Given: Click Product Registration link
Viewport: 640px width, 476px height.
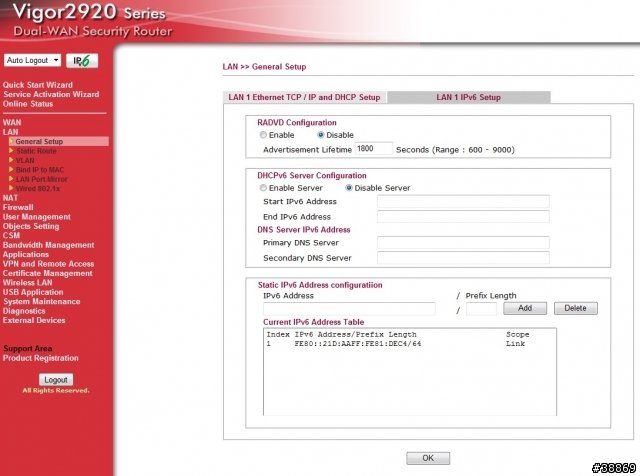Looking at the screenshot, I should 40,358.
